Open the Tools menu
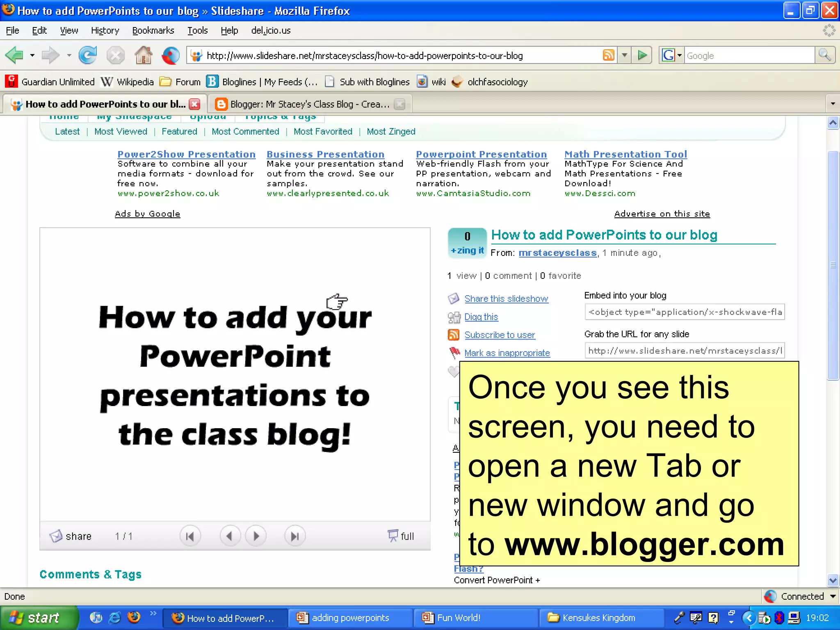Image resolution: width=840 pixels, height=630 pixels. click(198, 30)
